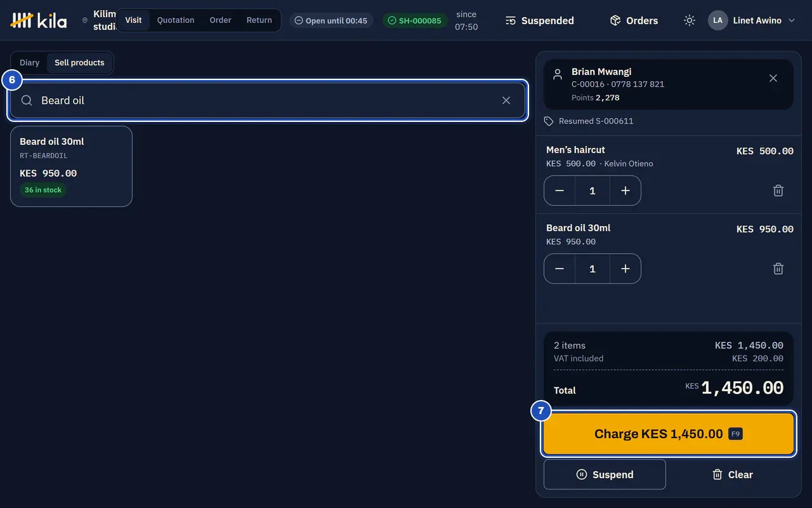Click the location pin icon
The width and height of the screenshot is (812, 508).
pyautogui.click(x=85, y=20)
